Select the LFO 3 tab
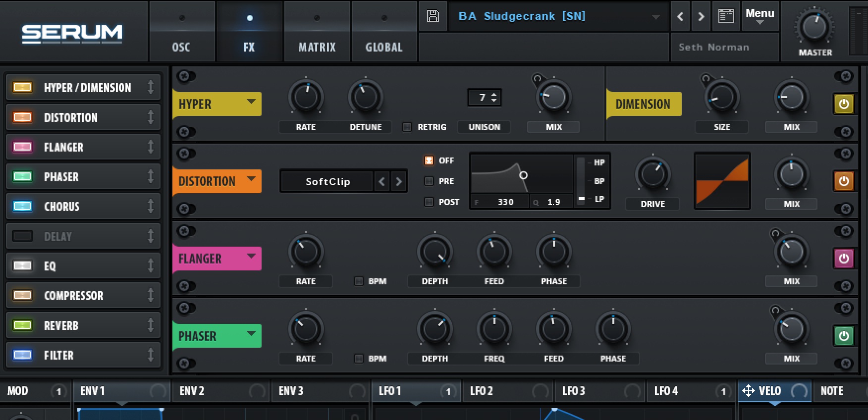The width and height of the screenshot is (868, 420). (x=600, y=391)
